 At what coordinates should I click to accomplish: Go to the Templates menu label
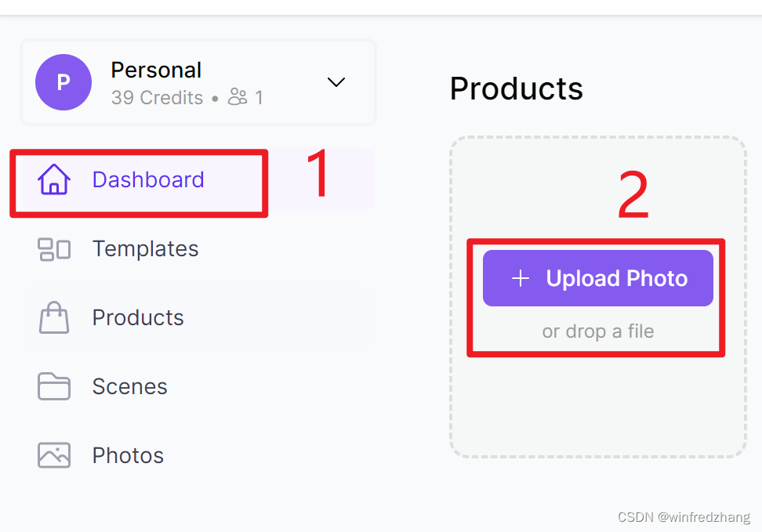click(x=145, y=248)
